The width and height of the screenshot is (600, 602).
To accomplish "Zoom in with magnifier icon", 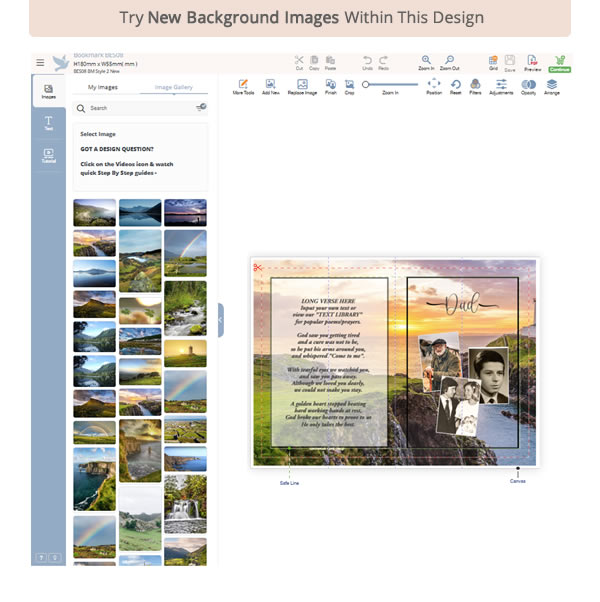I will click(x=427, y=62).
